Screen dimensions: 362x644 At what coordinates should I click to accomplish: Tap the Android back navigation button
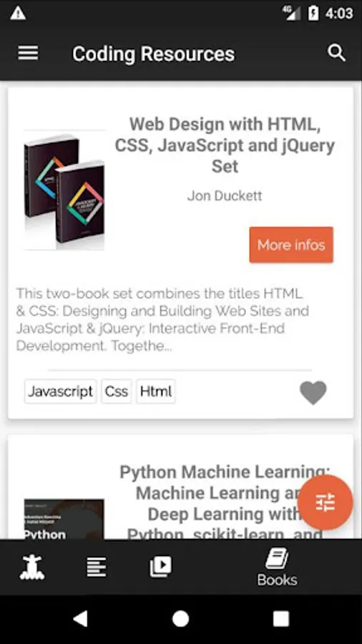[x=80, y=618]
